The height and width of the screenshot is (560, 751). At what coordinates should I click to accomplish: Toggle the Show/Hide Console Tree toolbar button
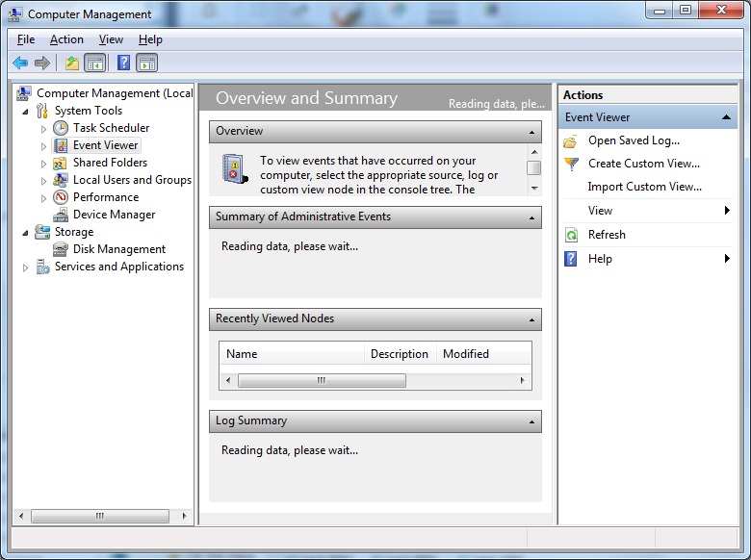94,63
